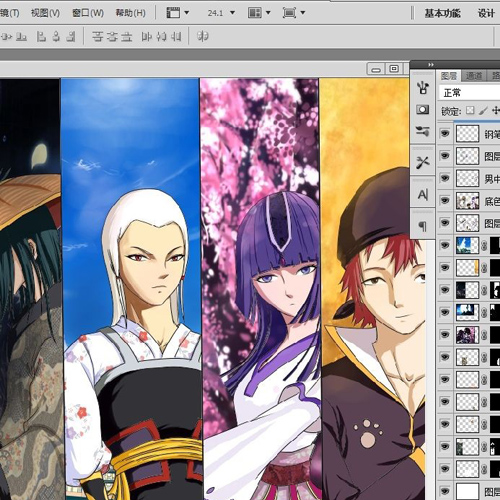Open the Paragraph panel pilcrow icon
Viewport: 500px width, 500px height.
423,226
